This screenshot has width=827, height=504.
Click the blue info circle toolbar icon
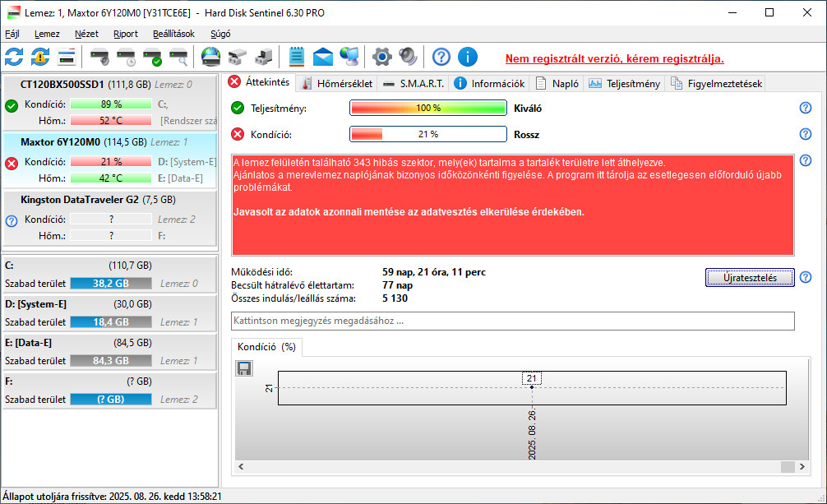[x=468, y=57]
